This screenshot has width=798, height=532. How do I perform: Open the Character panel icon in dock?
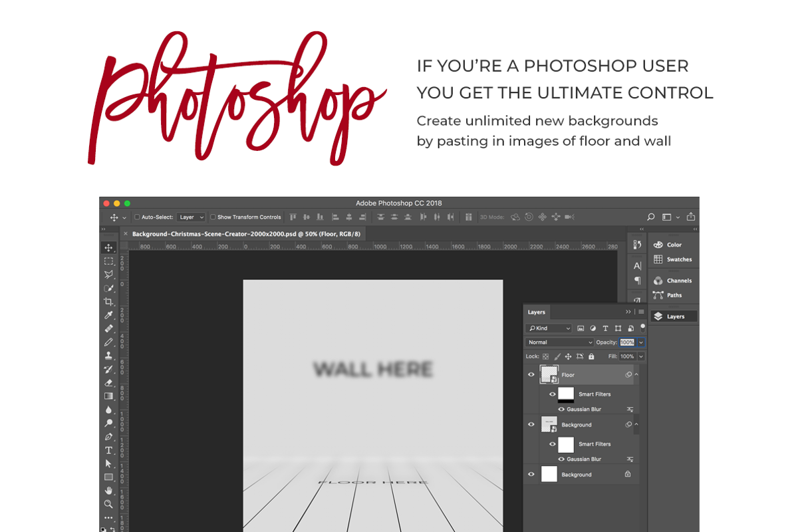(x=637, y=266)
